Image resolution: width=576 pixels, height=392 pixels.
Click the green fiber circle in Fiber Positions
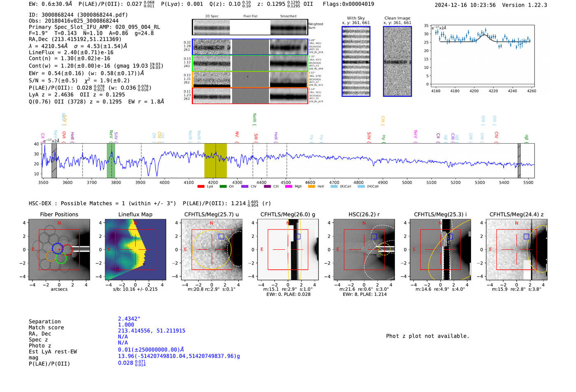(61, 258)
